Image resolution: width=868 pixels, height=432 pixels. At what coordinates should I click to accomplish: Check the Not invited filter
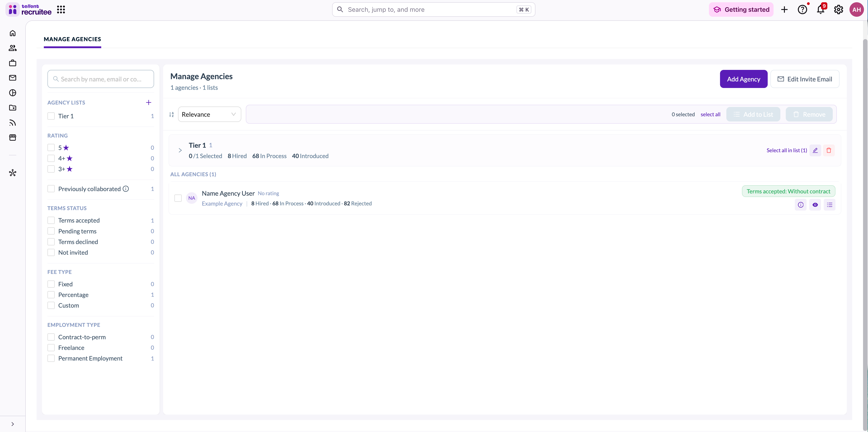[51, 252]
